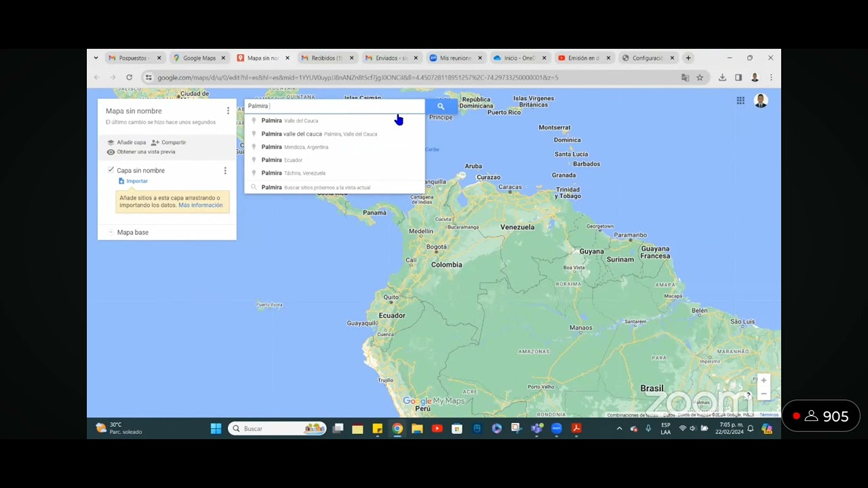This screenshot has width=868, height=488.
Task: Toggle the 'Capa sin nombre' layer checkbox
Action: click(111, 170)
